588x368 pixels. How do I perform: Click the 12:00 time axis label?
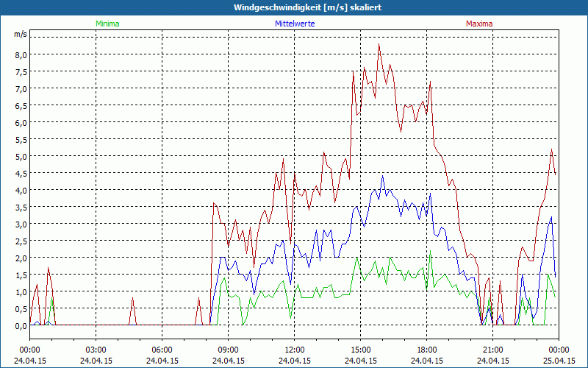pos(295,350)
